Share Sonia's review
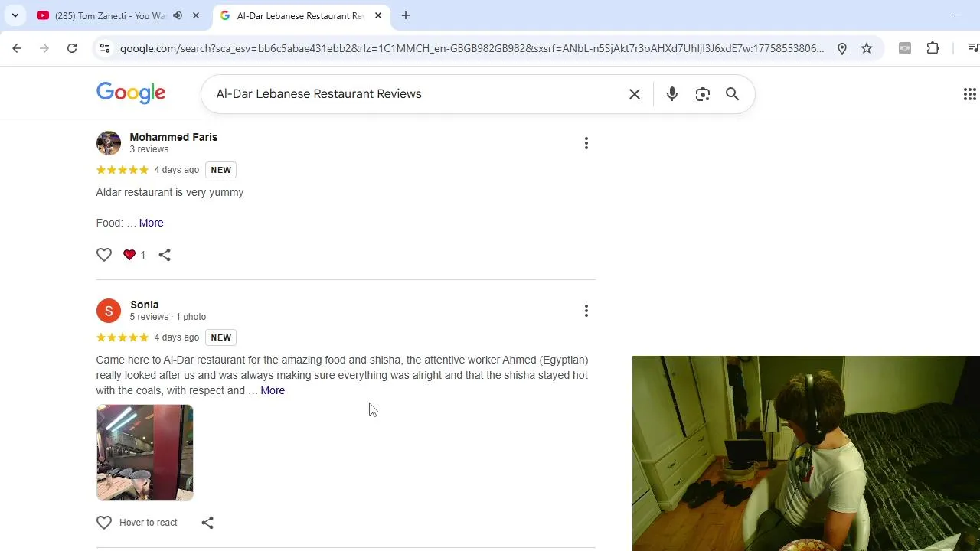 [207, 523]
